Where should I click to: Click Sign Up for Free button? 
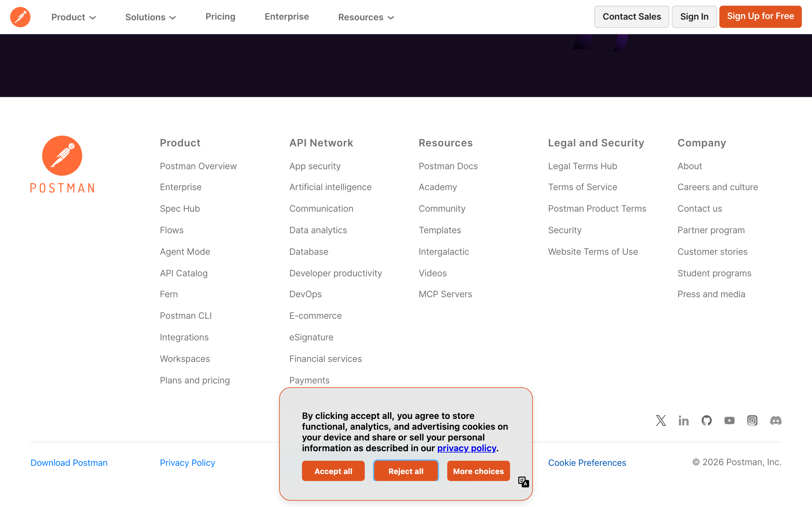click(760, 16)
